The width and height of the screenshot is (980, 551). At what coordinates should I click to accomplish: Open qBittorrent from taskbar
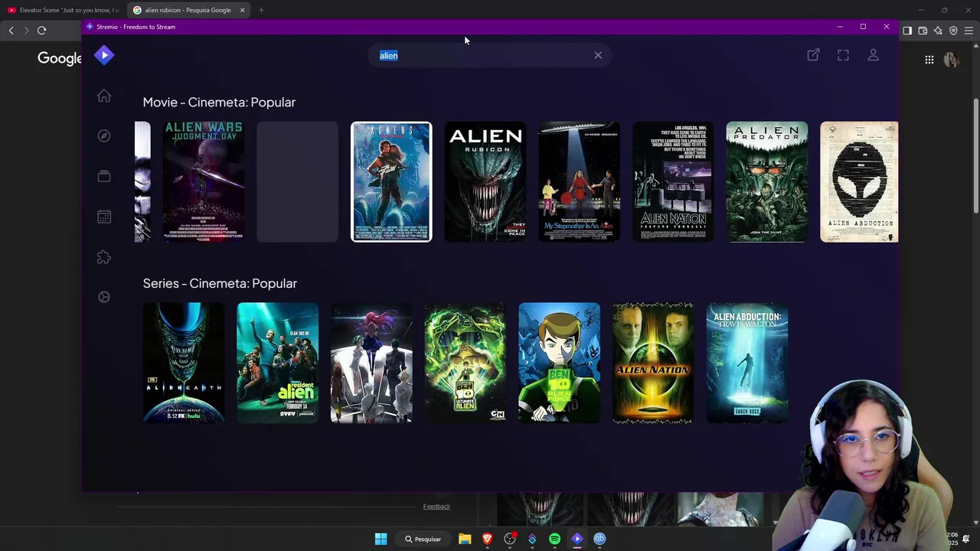coord(599,539)
